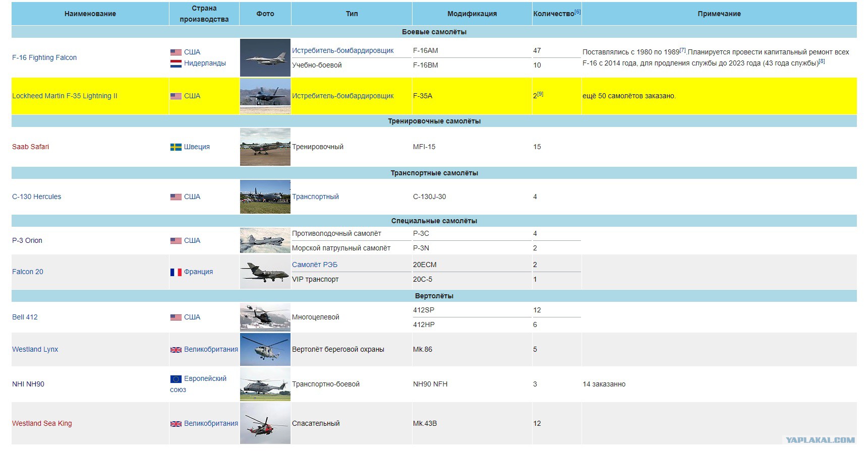Click the Великобритания link for Westland Lynx
868x455 pixels.
[211, 349]
